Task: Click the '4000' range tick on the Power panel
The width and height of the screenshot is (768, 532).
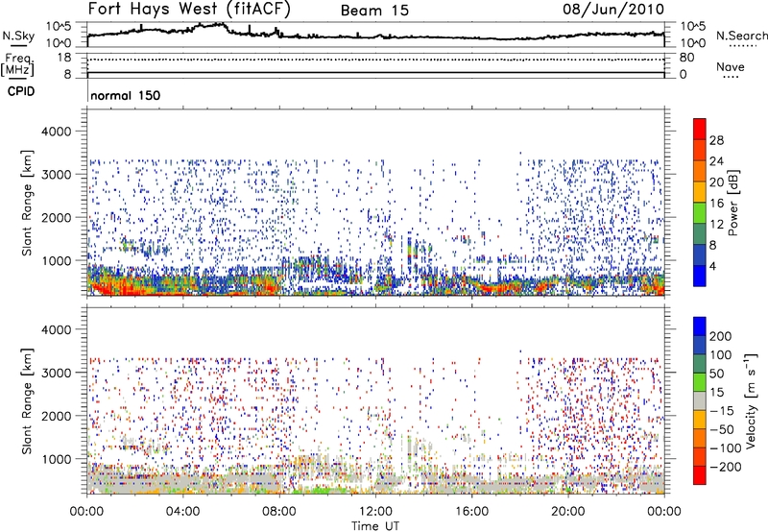Action: click(56, 132)
